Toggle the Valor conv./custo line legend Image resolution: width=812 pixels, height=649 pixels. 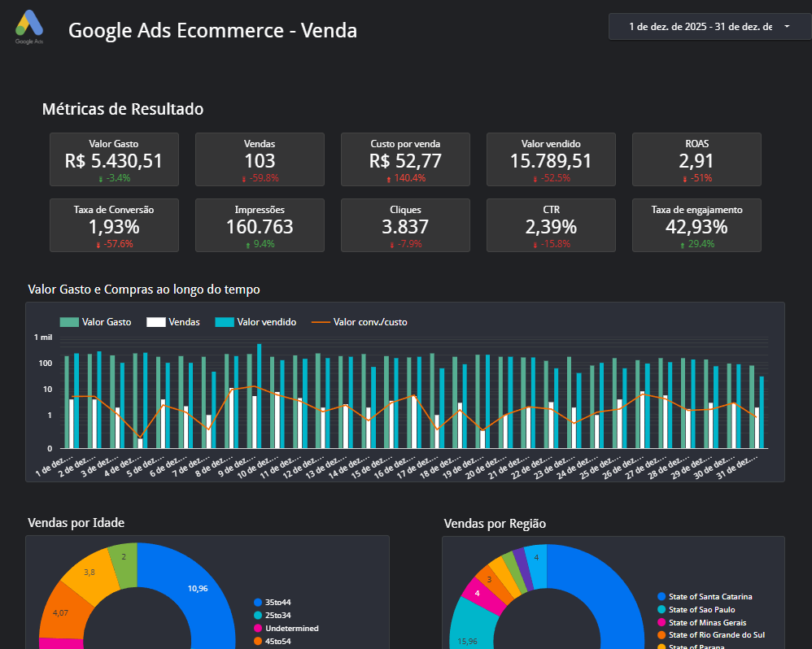coord(360,322)
